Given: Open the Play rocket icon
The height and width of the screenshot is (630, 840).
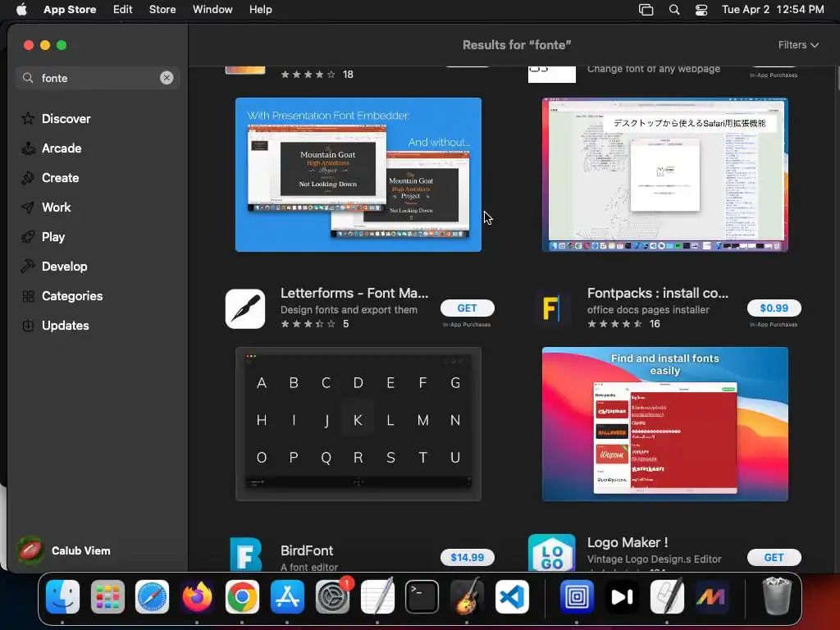Looking at the screenshot, I should (28, 236).
